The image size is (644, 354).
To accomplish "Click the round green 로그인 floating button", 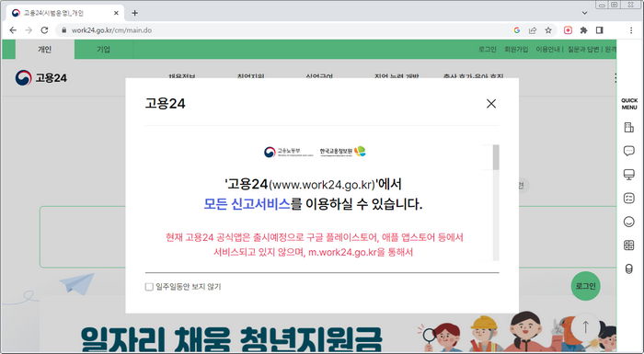I will coord(586,286).
